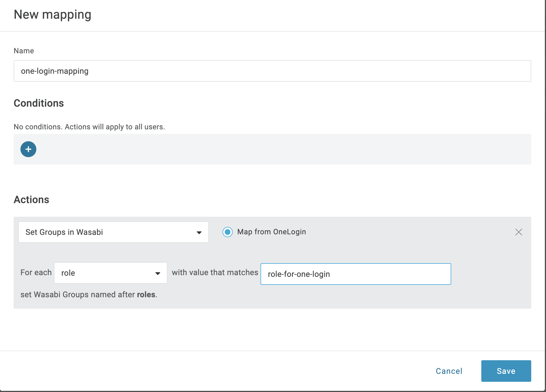
Task: Open the Set Groups in Wasabi dropdown
Action: tap(114, 232)
